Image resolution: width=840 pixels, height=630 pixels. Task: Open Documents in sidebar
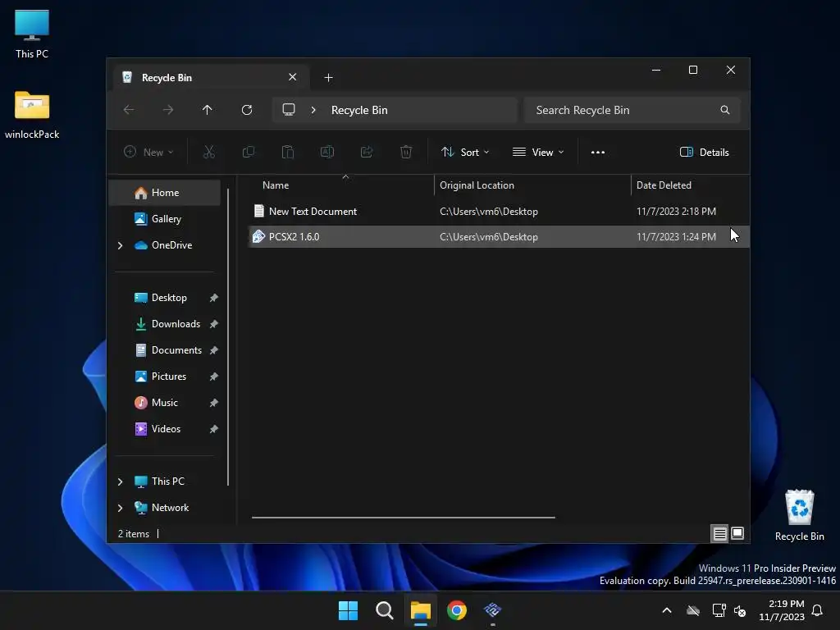[x=176, y=349]
